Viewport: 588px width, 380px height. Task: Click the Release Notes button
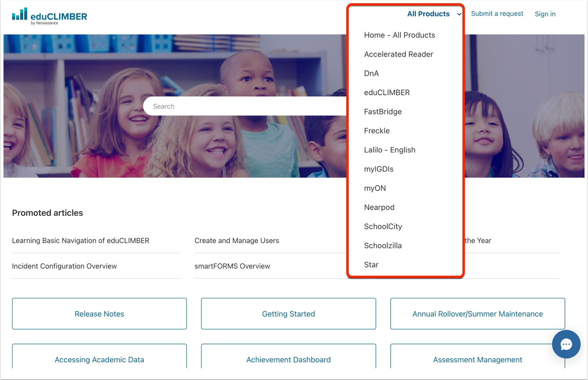[99, 314]
